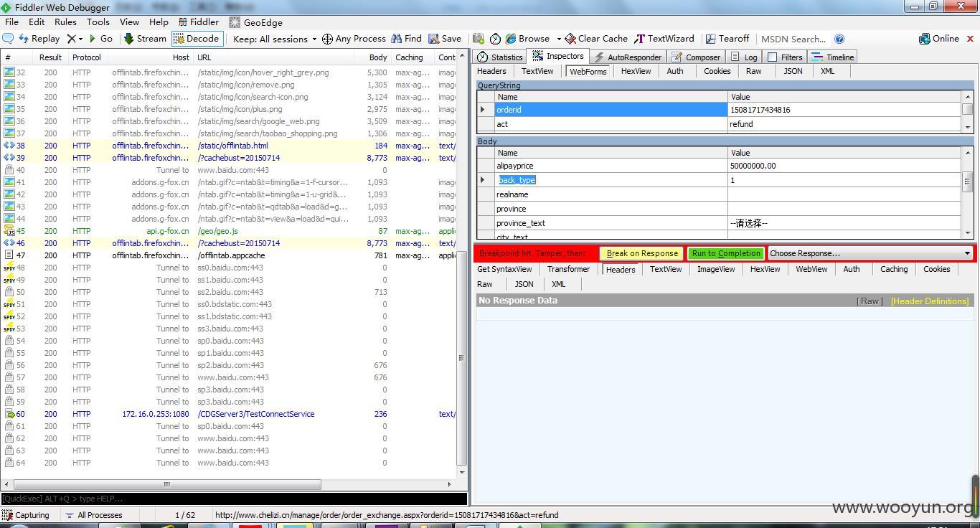980x528 pixels.
Task: Click the HTML icon of session 38
Action: [x=9, y=146]
